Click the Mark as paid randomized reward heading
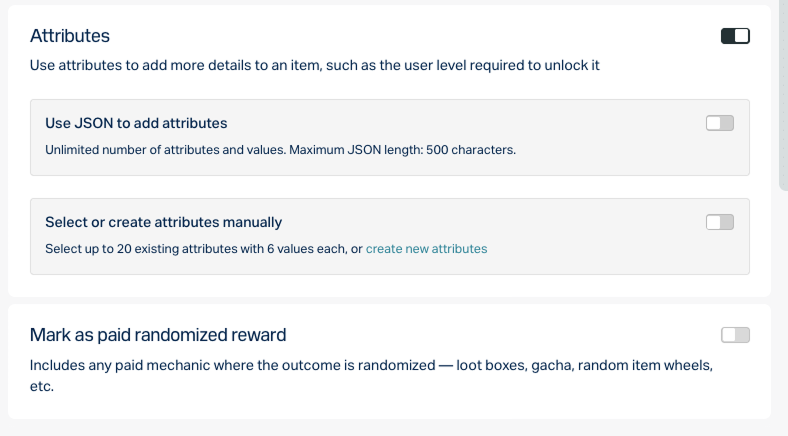Image resolution: width=788 pixels, height=436 pixels. point(158,335)
